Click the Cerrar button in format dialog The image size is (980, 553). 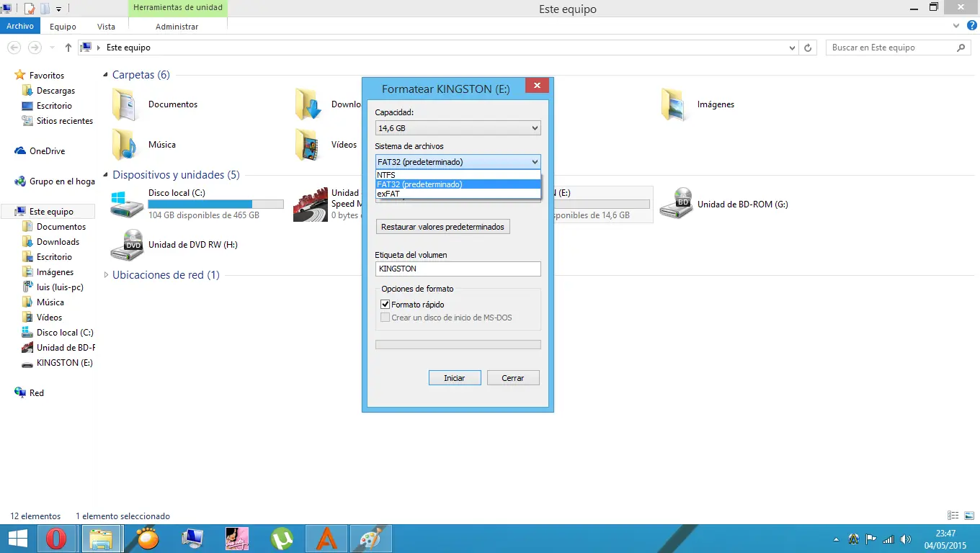(x=513, y=378)
